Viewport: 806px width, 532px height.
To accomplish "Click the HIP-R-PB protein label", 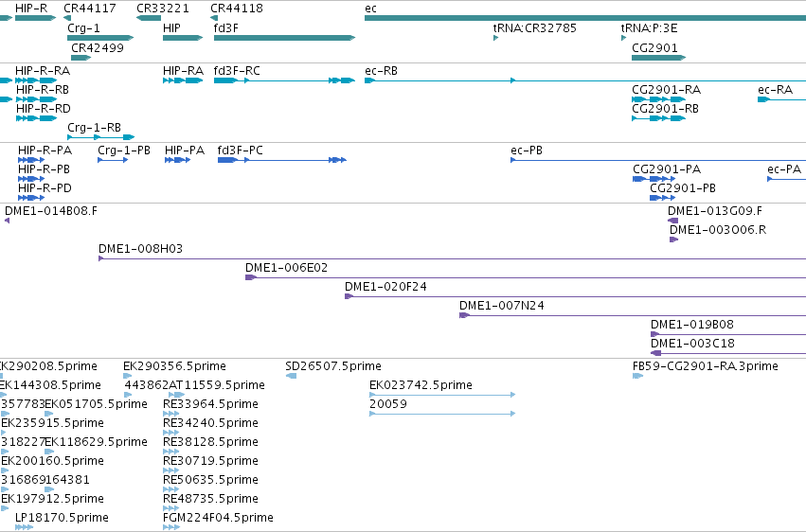I will (44, 168).
